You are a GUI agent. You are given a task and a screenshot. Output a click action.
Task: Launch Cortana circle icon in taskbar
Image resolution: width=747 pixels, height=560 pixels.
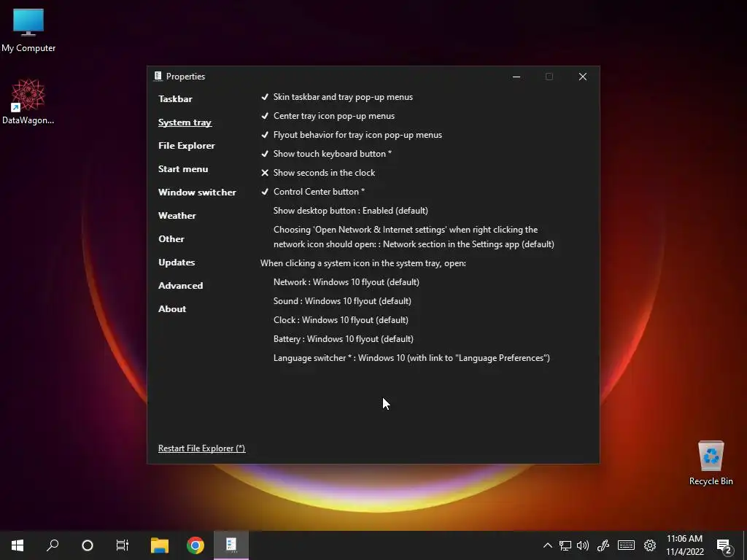88,545
